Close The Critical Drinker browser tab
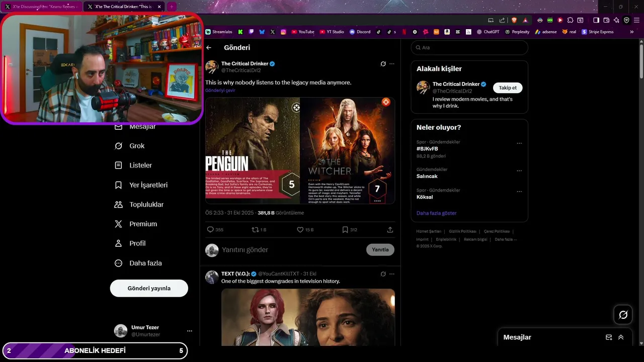 159,7
